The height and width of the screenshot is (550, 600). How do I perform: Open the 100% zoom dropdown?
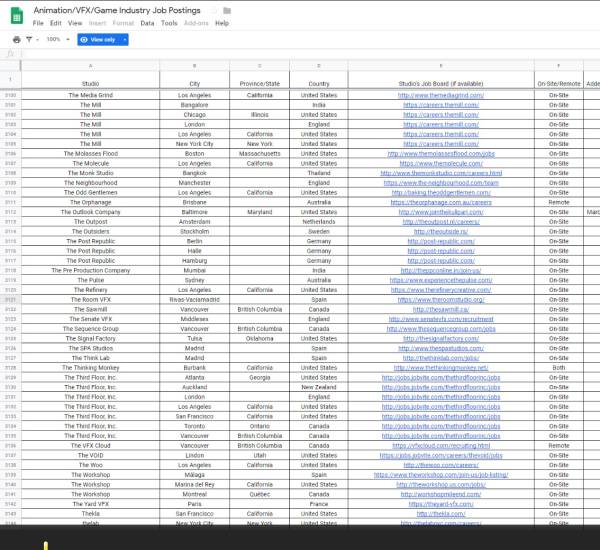click(x=58, y=39)
